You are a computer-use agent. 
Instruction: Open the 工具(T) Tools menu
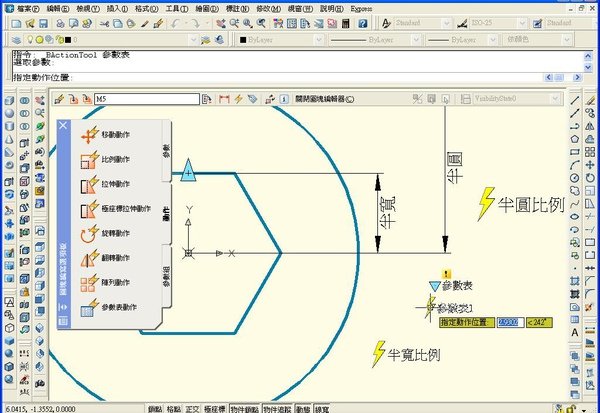tap(177, 8)
